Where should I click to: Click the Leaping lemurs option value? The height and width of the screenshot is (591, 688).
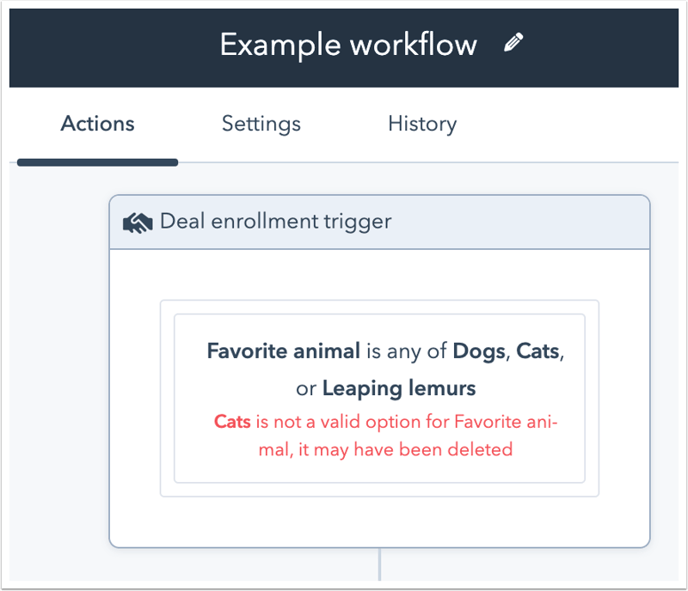(x=399, y=389)
